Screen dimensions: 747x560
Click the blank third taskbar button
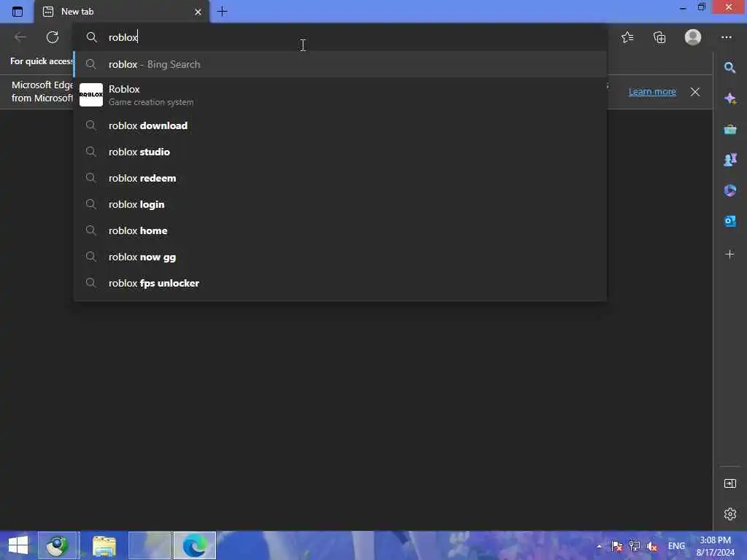click(150, 545)
